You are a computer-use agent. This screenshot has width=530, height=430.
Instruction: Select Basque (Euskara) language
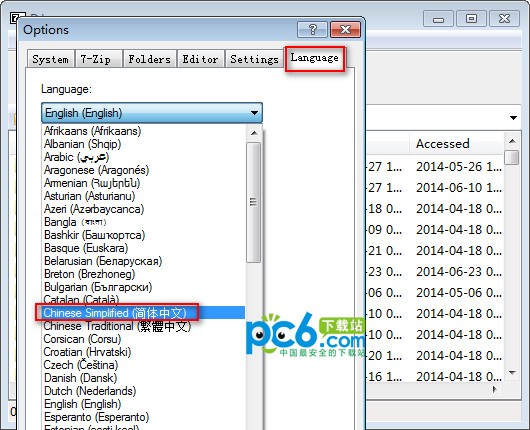144,248
